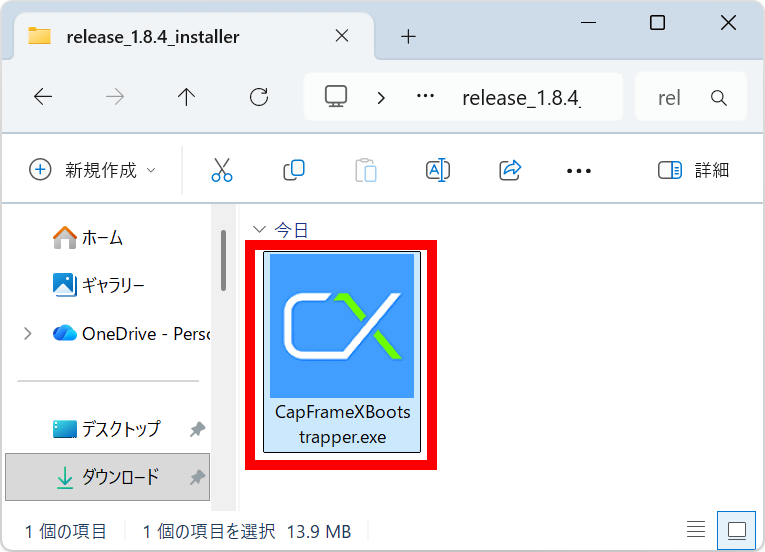Image resolution: width=765 pixels, height=552 pixels.
Task: Click the Rename icon in toolbar
Action: pos(438,170)
